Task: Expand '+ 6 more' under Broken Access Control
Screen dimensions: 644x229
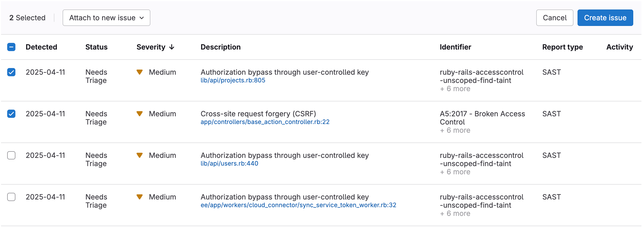Action: (x=455, y=130)
